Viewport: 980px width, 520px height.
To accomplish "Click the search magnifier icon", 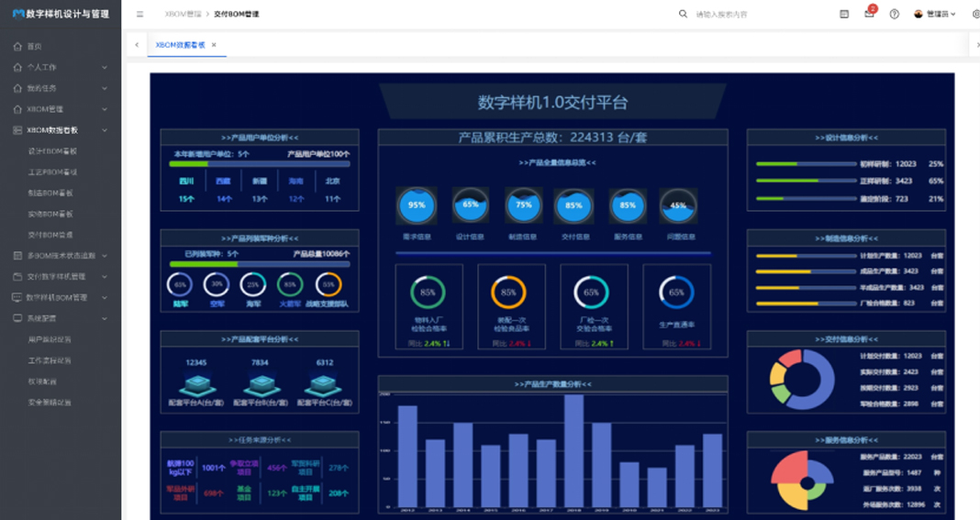I will tap(683, 15).
